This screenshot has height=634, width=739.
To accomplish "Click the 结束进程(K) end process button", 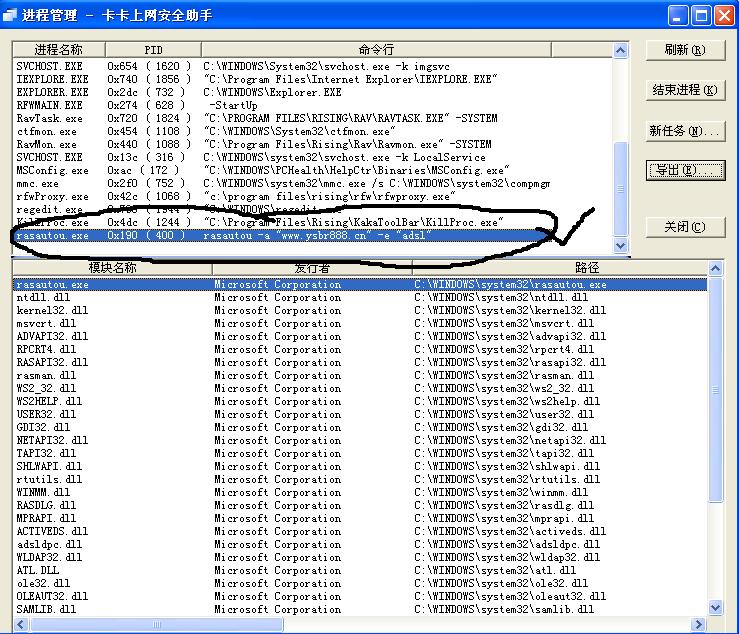I will [x=685, y=90].
